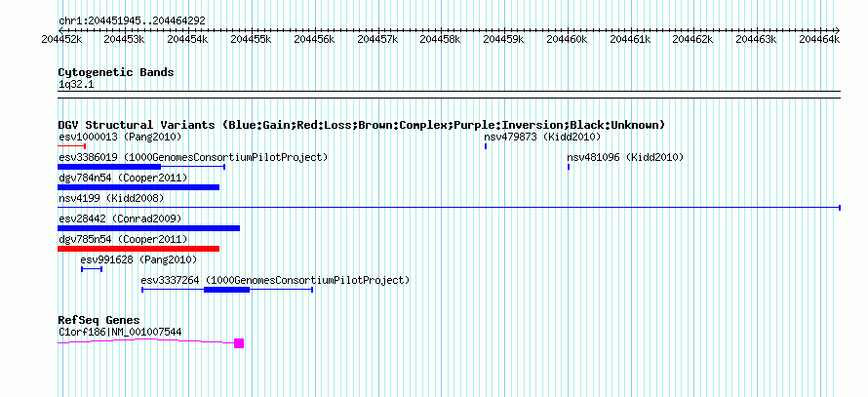Click the 204462k ruler tick label
868x397 pixels.
(693, 39)
